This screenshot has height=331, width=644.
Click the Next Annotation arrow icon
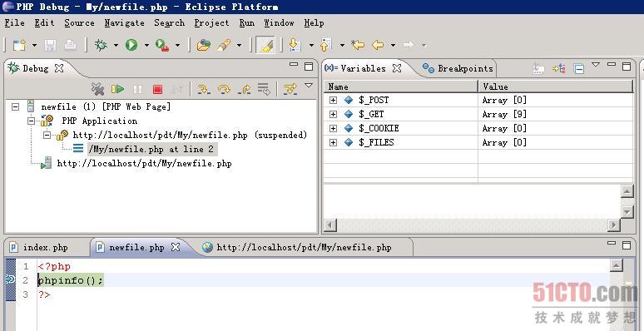pos(294,45)
